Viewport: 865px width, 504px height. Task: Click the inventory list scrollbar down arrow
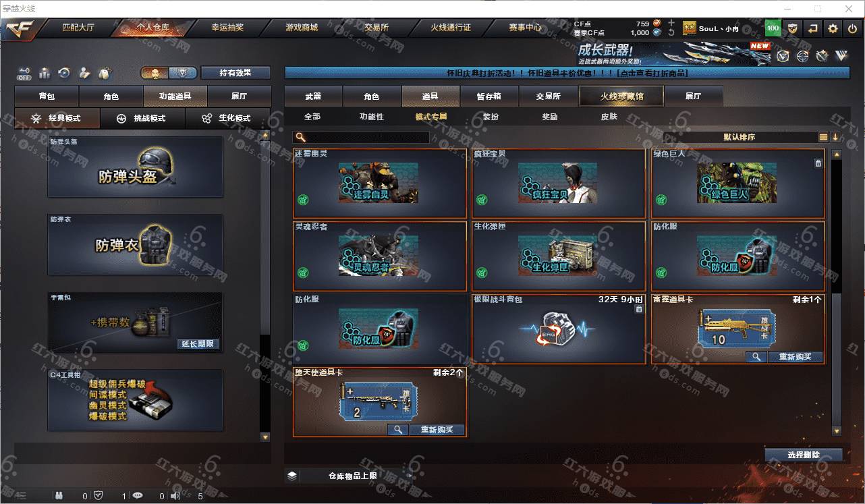(837, 431)
